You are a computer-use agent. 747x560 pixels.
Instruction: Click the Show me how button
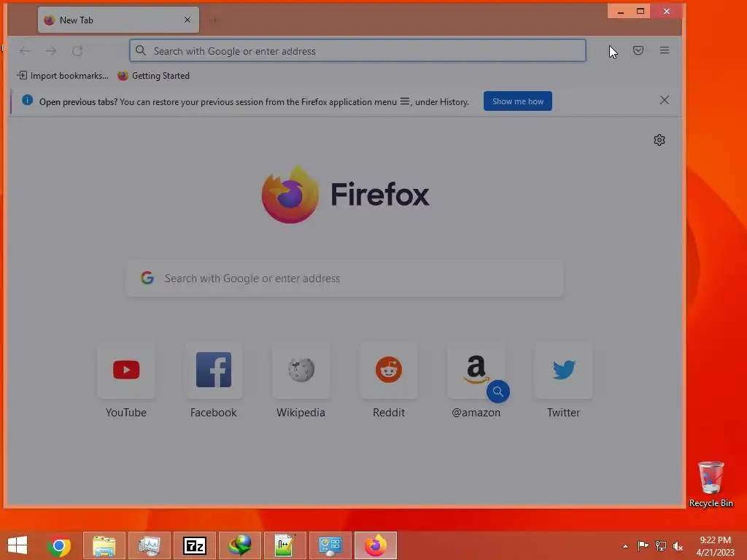click(517, 101)
